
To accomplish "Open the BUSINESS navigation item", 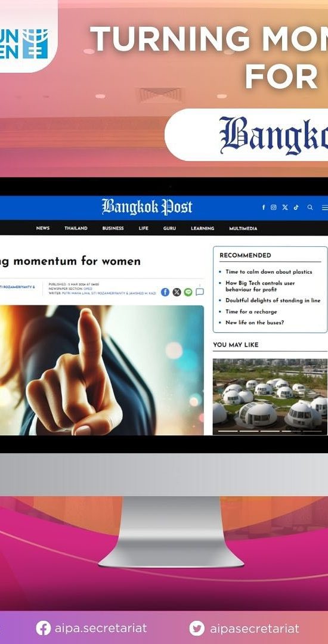I will pyautogui.click(x=113, y=228).
